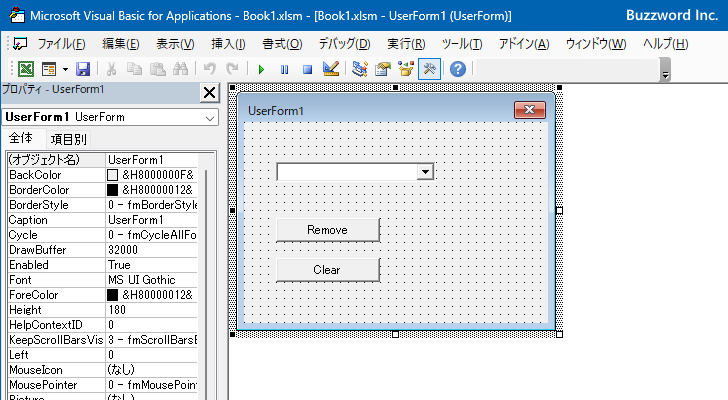The image size is (728, 400).
Task: Click the Break pause icon
Action: pos(285,70)
